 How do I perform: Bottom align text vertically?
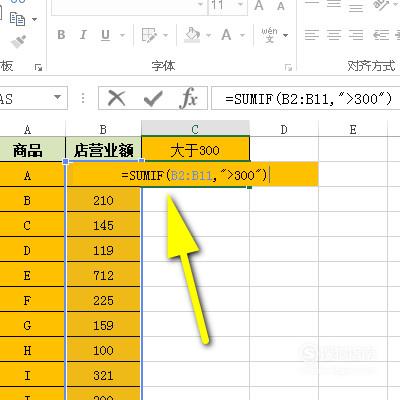point(356,7)
